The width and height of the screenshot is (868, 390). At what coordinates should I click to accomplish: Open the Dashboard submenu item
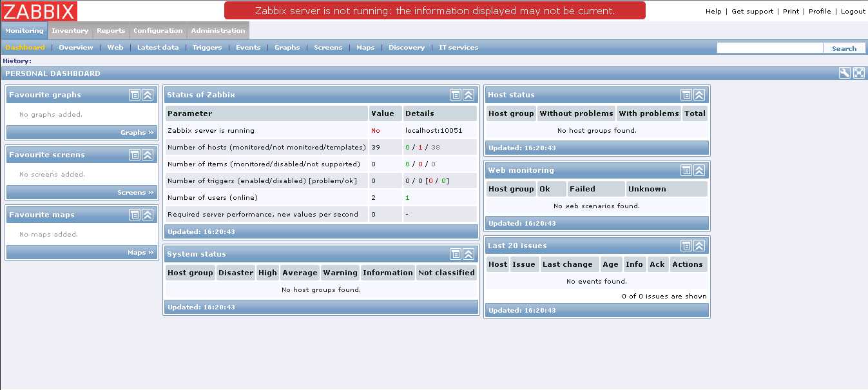click(25, 48)
